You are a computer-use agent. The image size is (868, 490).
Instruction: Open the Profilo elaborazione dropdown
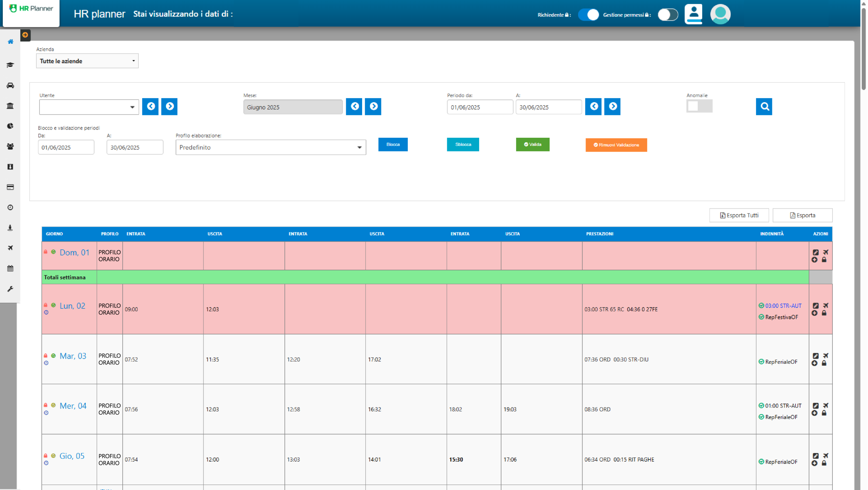[271, 148]
